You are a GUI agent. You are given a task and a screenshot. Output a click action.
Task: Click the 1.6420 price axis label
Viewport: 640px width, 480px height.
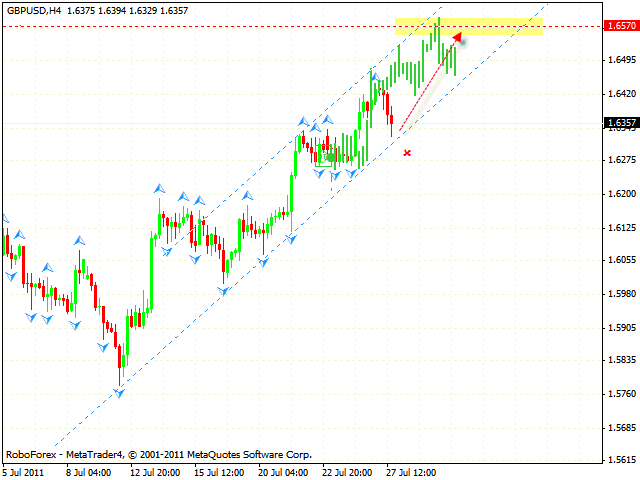pyautogui.click(x=622, y=94)
